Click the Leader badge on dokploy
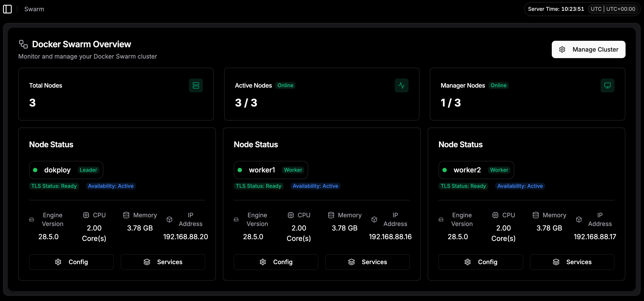Viewport: 644px width, 301px height. pyautogui.click(x=88, y=170)
